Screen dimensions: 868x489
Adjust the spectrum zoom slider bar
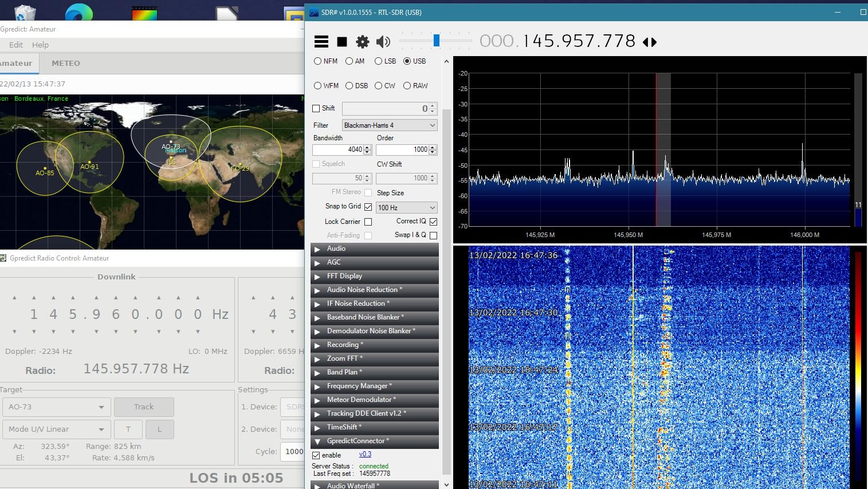pos(858,149)
